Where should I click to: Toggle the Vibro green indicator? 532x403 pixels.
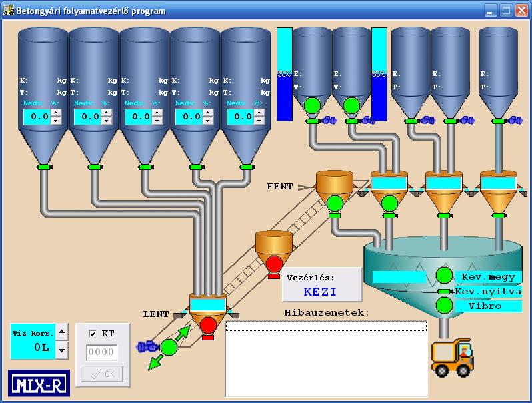click(444, 305)
